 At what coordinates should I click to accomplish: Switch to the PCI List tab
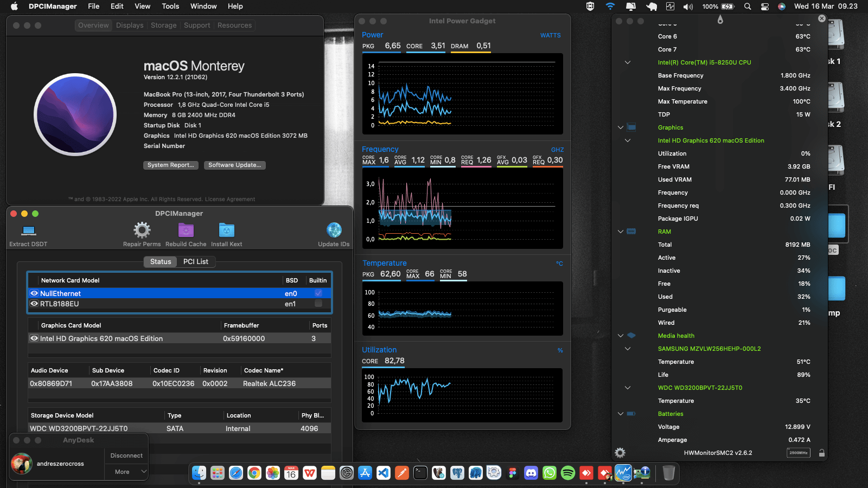196,261
